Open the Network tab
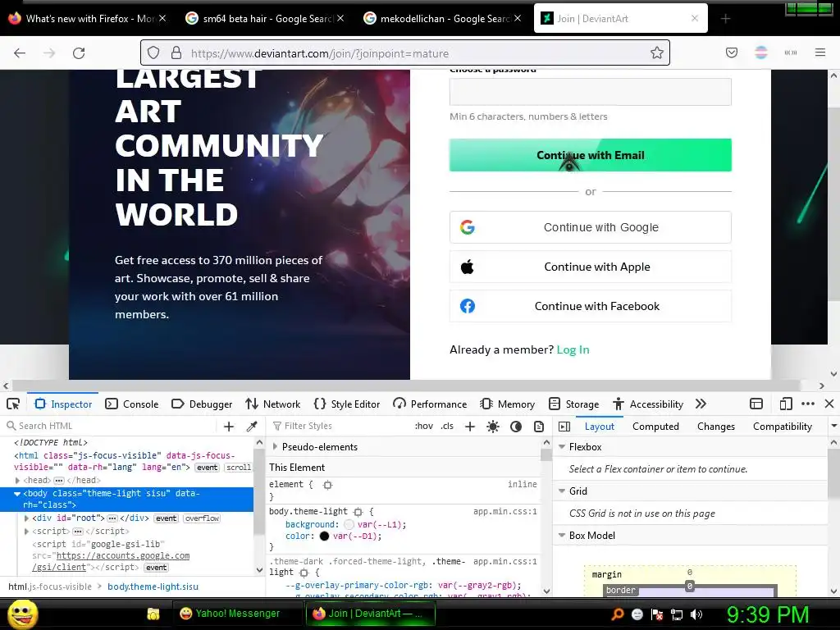 272,404
